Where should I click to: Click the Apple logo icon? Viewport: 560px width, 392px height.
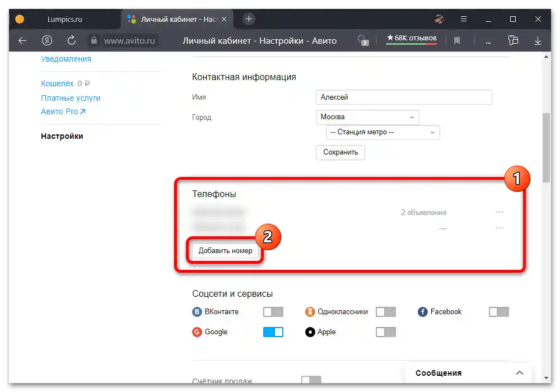310,332
